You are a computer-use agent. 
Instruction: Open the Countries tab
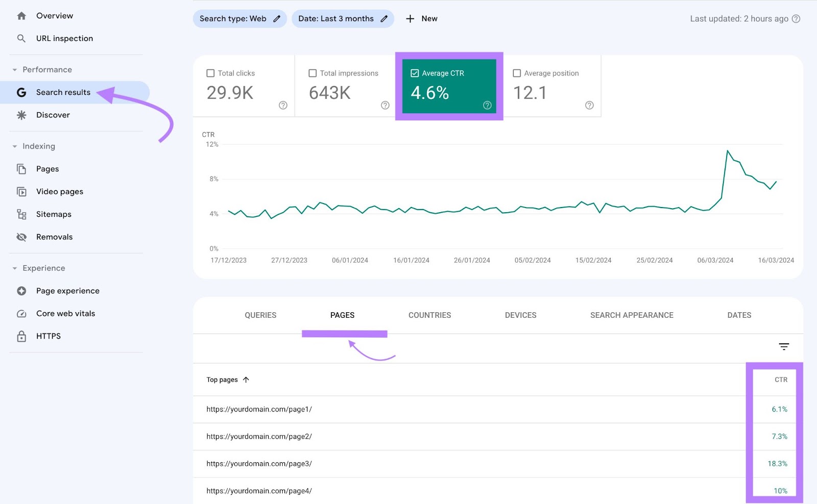[x=429, y=315]
